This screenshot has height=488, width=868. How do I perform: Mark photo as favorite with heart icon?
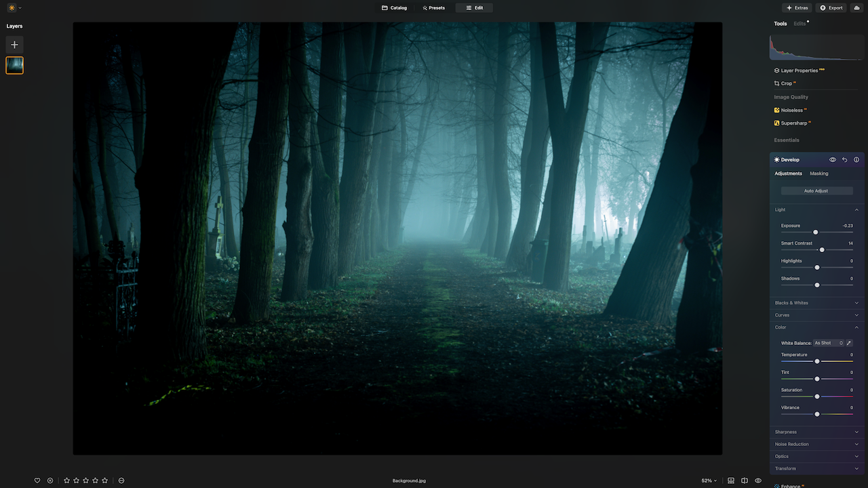[37, 481]
